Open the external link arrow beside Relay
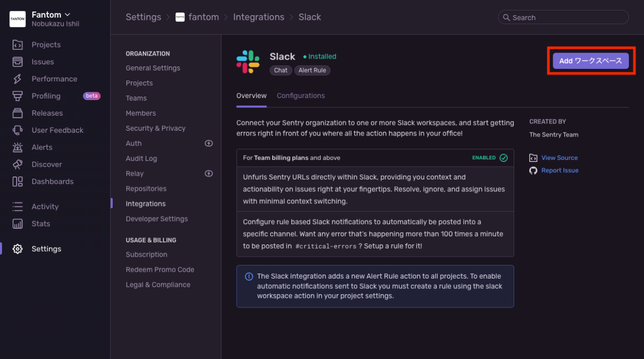Image resolution: width=644 pixels, height=359 pixels. click(208, 173)
